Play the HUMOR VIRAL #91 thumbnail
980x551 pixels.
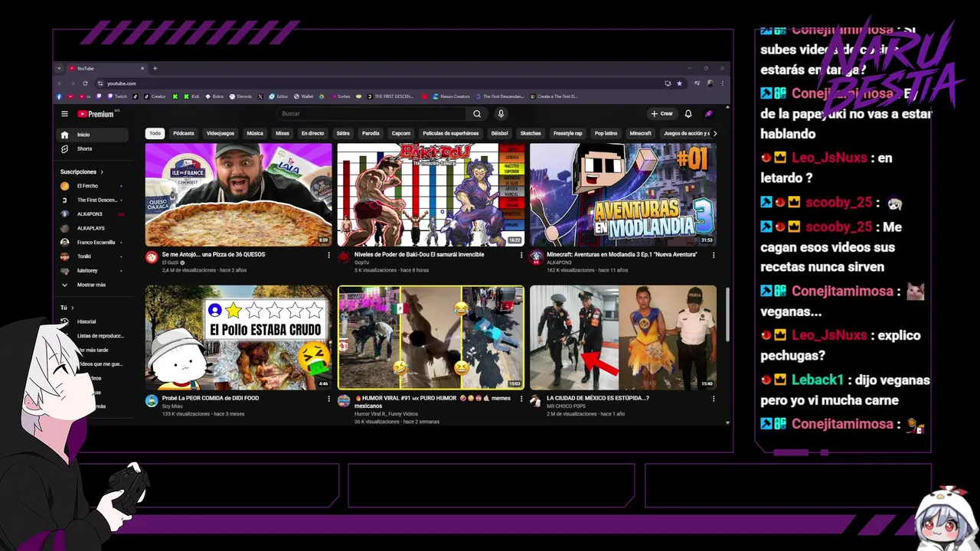pos(431,337)
